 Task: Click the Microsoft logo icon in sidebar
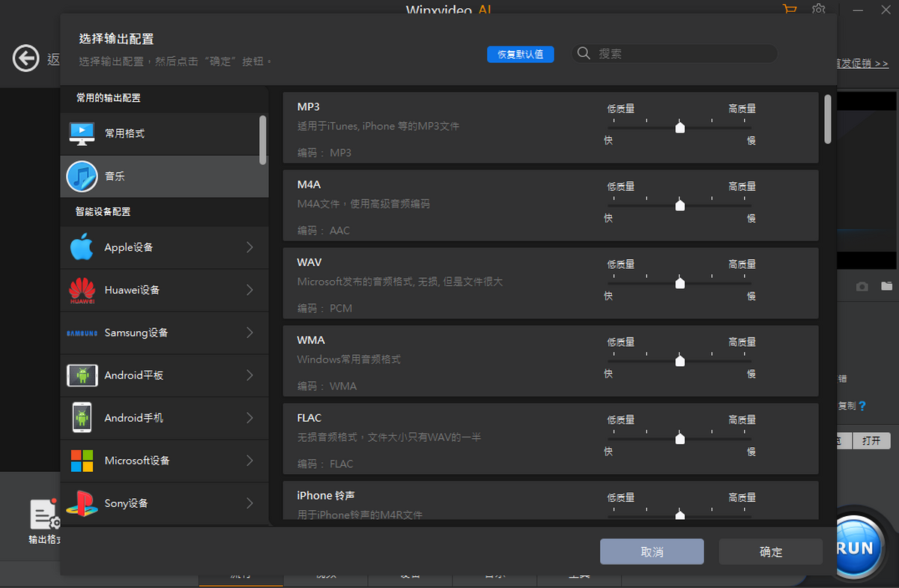[x=82, y=460]
